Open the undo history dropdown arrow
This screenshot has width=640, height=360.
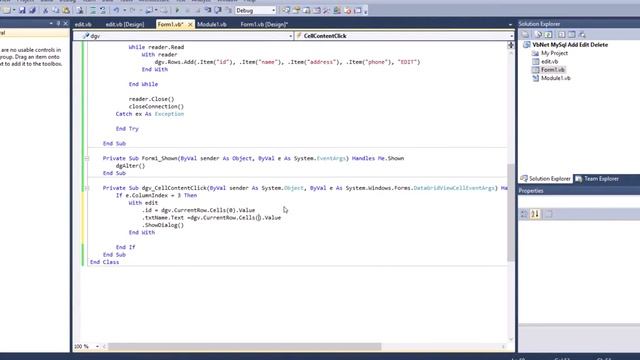[124, 10]
